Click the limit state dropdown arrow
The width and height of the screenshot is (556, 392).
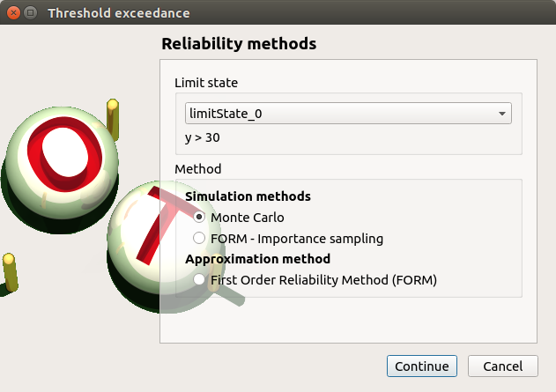point(502,114)
